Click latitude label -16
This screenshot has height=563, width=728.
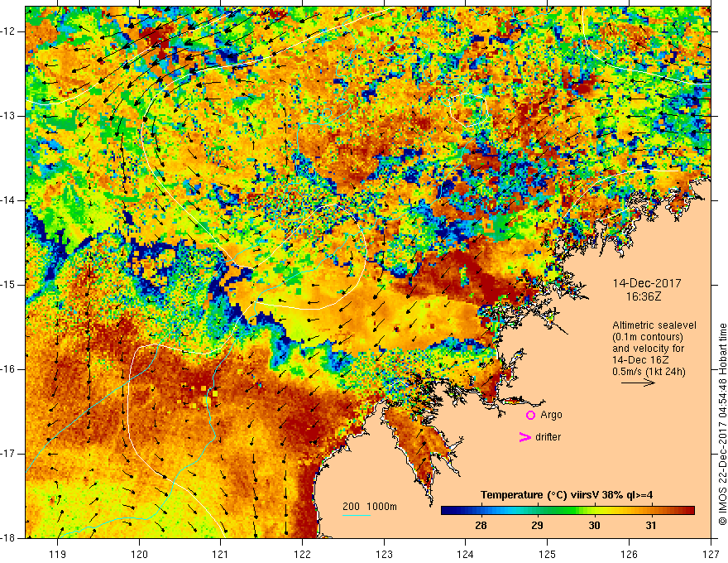8,369
